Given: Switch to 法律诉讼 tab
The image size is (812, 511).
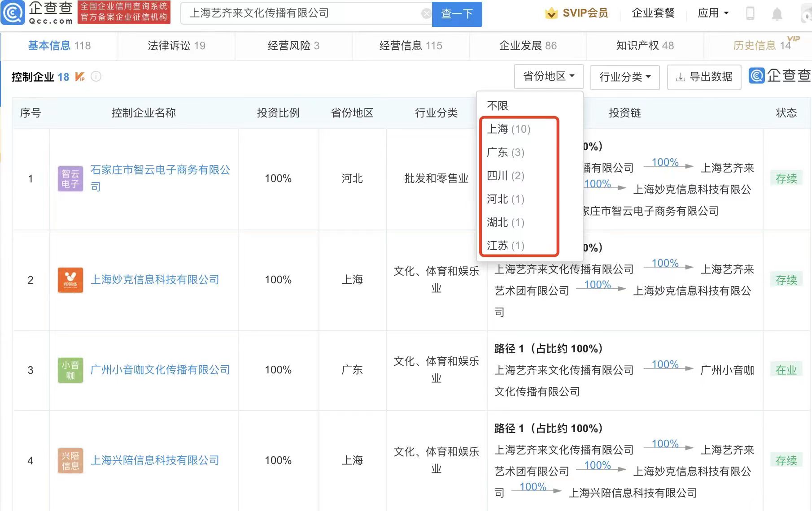Looking at the screenshot, I should pyautogui.click(x=176, y=46).
